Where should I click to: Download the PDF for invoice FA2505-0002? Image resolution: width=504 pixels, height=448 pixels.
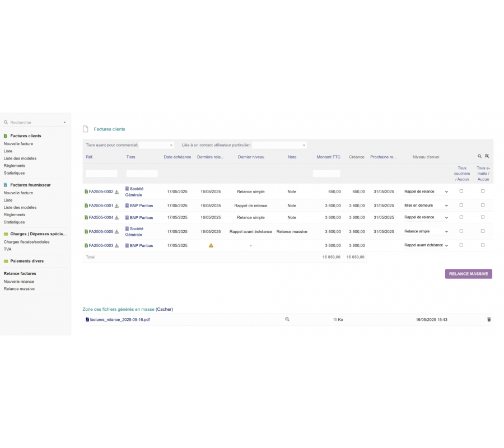coord(117,192)
